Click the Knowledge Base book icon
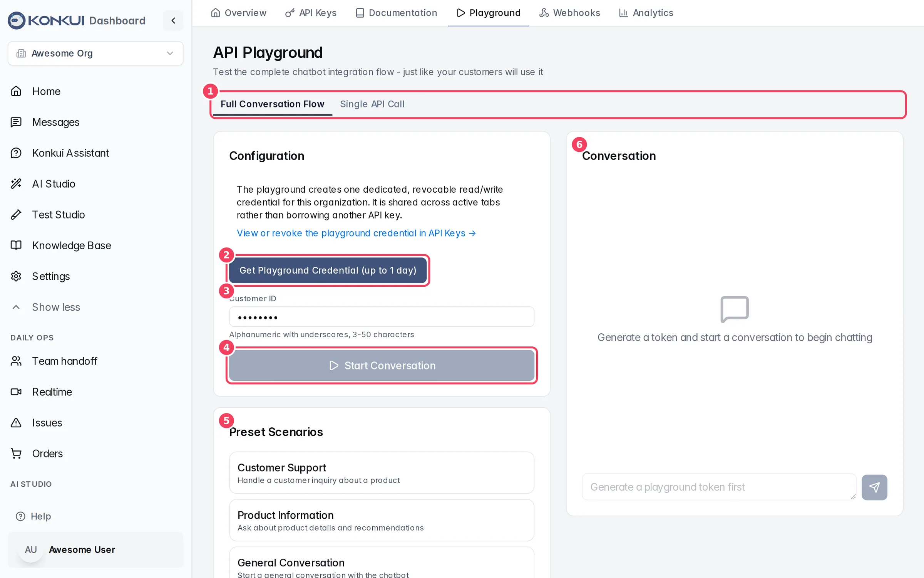Screen dimensions: 924x578 [x=16, y=245]
